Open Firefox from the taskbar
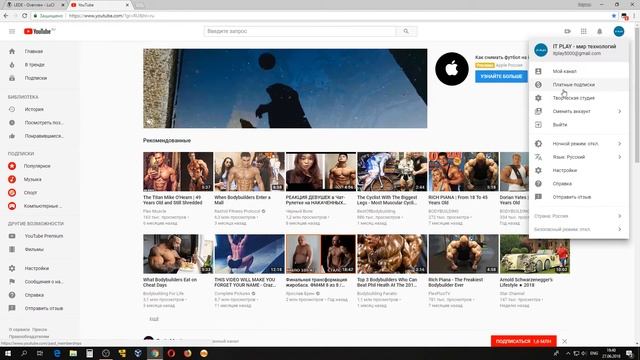640x360 pixels. click(x=187, y=353)
